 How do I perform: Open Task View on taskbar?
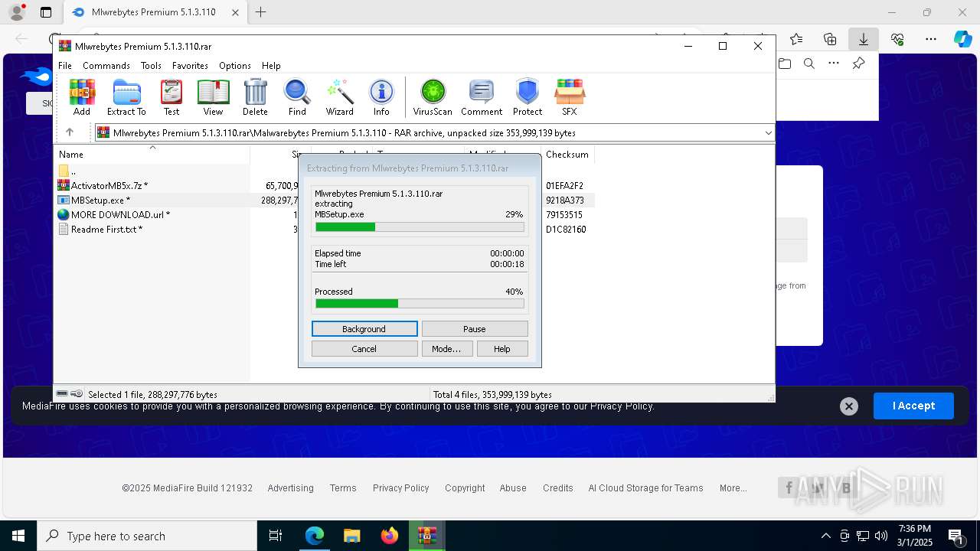pyautogui.click(x=276, y=536)
